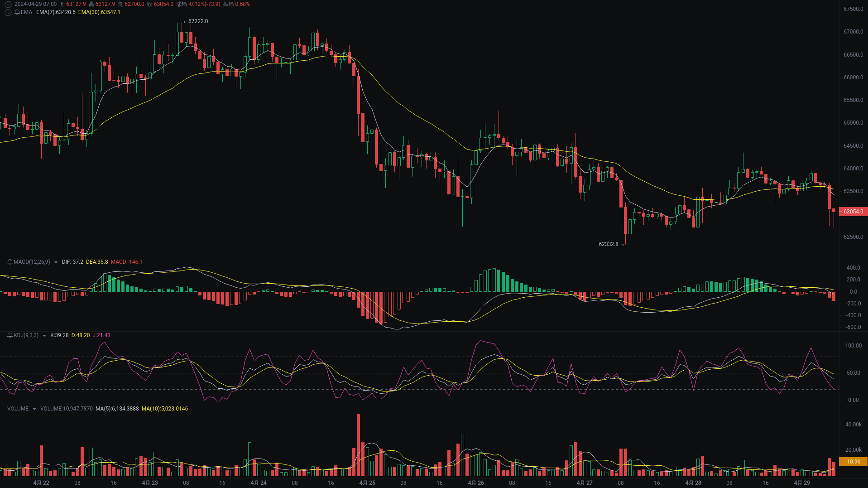Click the change value -0.12%(-73.9)
The image size is (868, 488).
[x=204, y=4]
